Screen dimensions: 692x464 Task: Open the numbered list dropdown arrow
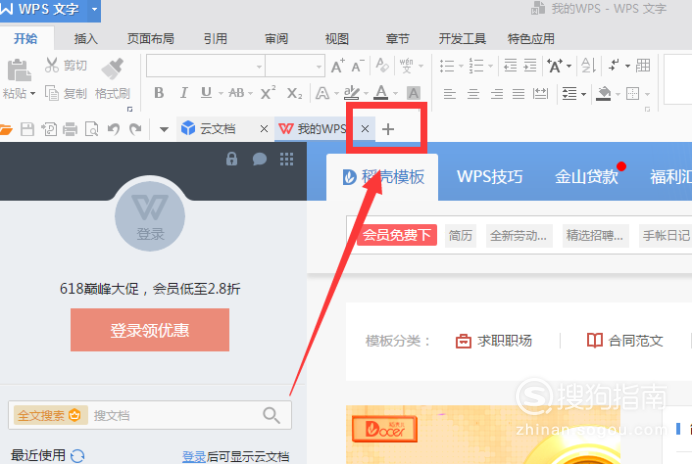pyautogui.click(x=490, y=66)
